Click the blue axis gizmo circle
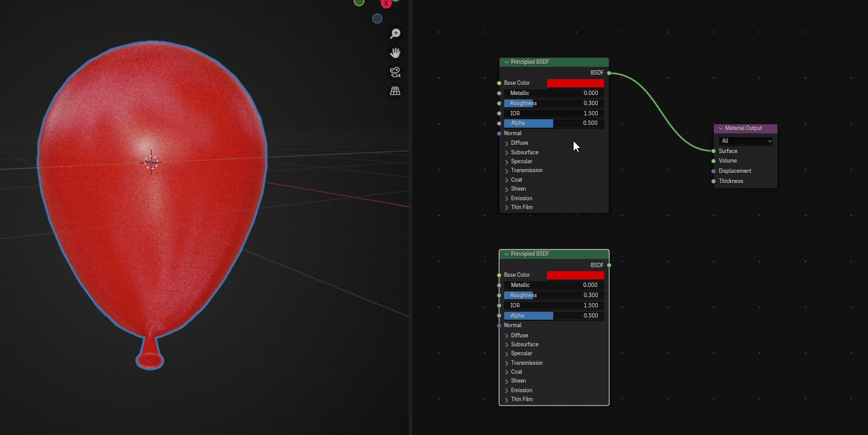868x435 pixels. click(x=377, y=18)
